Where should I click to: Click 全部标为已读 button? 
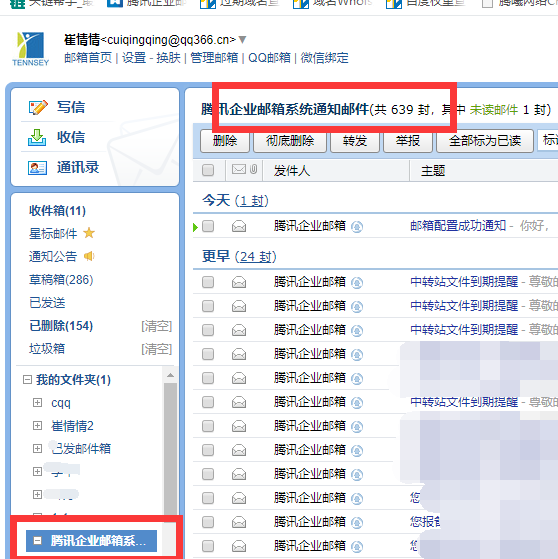[485, 141]
